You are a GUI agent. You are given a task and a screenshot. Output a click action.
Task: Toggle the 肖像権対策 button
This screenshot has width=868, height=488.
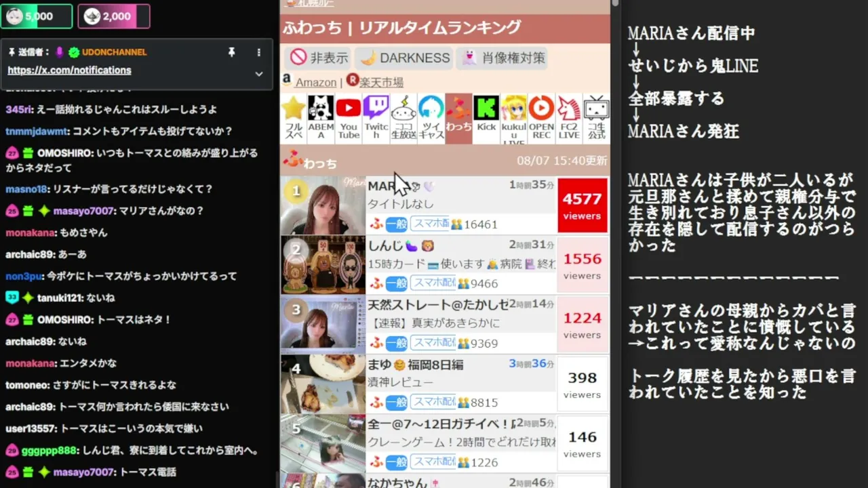point(502,58)
